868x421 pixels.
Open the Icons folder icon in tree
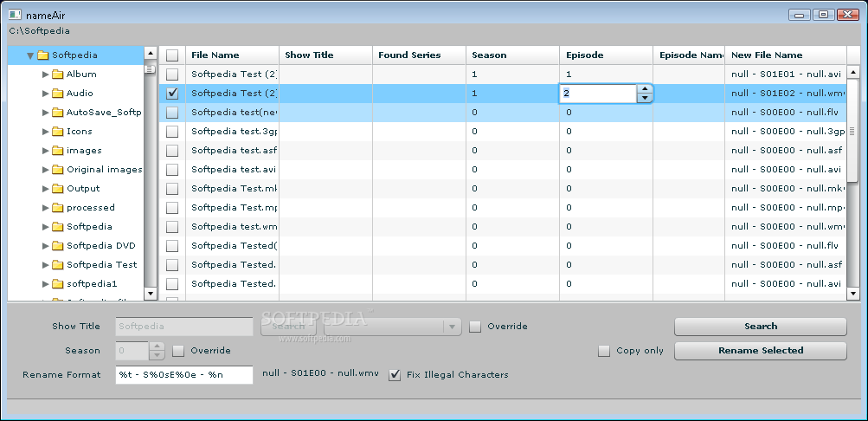coord(58,132)
